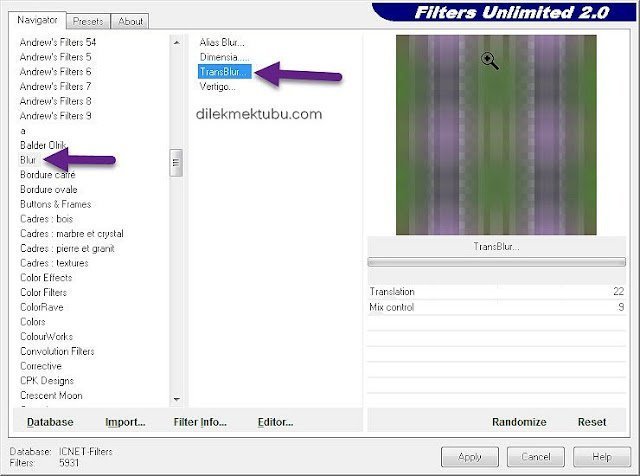
Task: Open the Filter Info dialog
Action: point(200,422)
